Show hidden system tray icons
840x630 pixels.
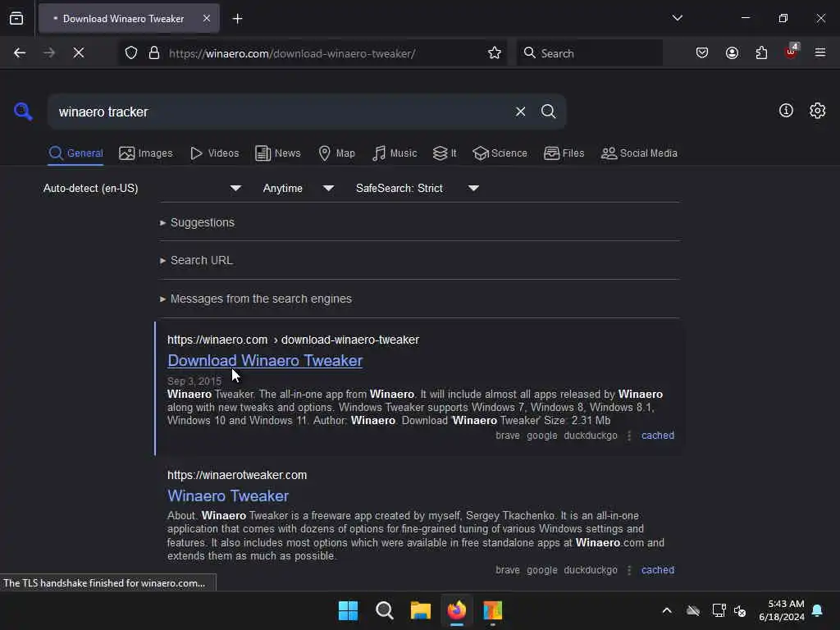[x=667, y=610]
